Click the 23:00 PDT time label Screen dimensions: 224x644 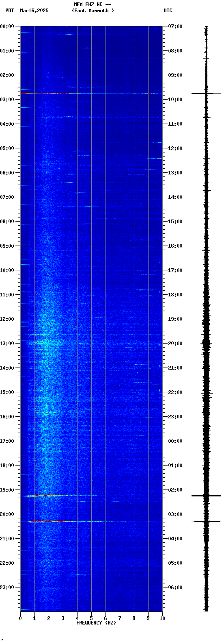7,587
